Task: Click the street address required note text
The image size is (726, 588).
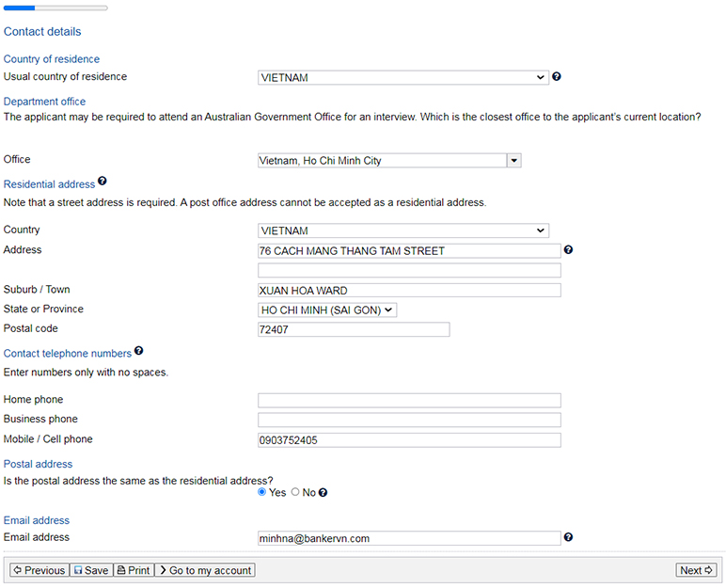Action: [245, 202]
